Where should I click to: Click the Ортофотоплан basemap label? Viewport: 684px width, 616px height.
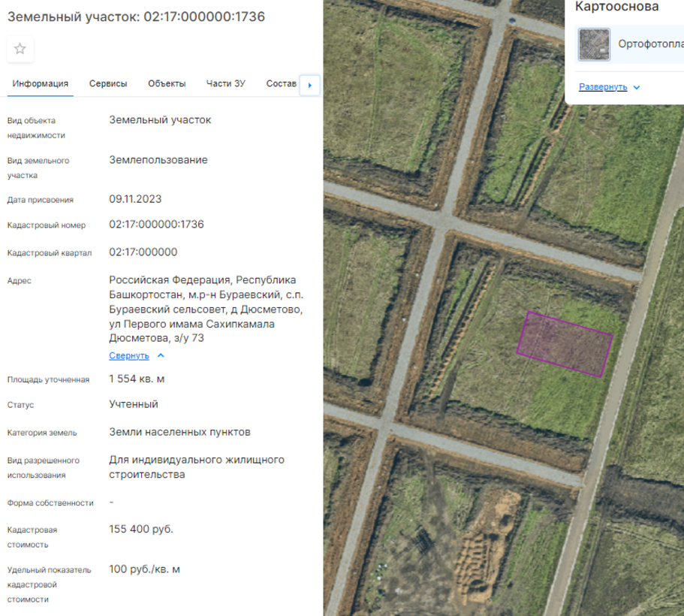click(649, 44)
